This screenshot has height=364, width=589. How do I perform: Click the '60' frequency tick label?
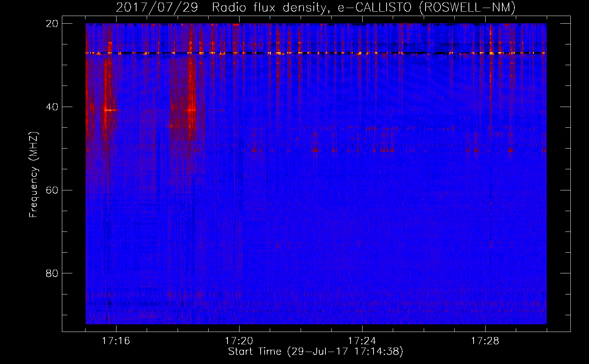click(x=52, y=190)
